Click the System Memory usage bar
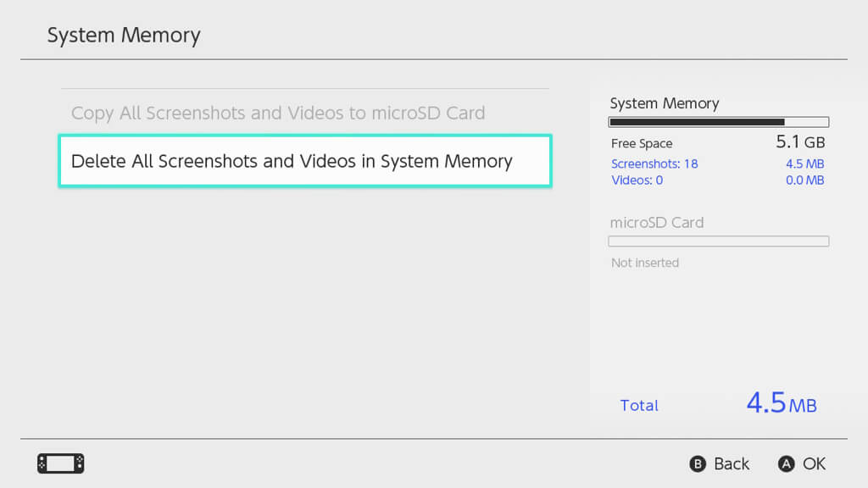868x488 pixels. (718, 122)
